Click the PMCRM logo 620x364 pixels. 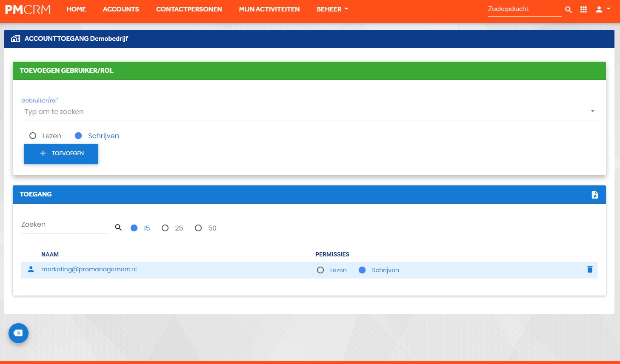coord(28,9)
